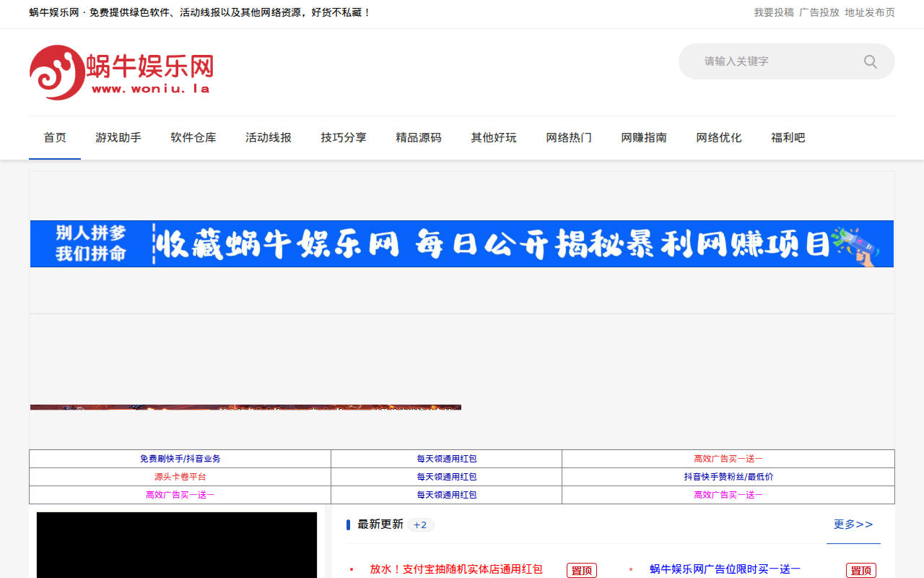The width and height of the screenshot is (924, 578).
Task: Select the 技巧分享 menu item
Action: coord(343,137)
